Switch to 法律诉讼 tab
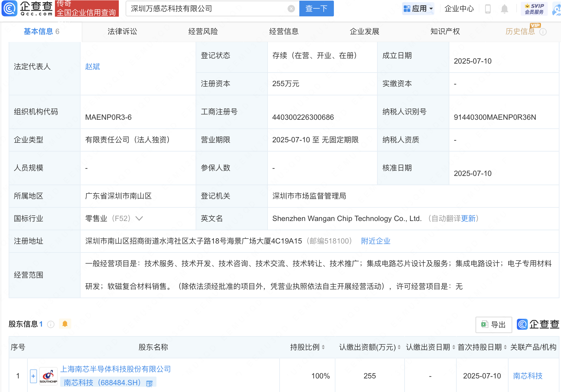Image resolution: width=561 pixels, height=392 pixels. pos(122,31)
